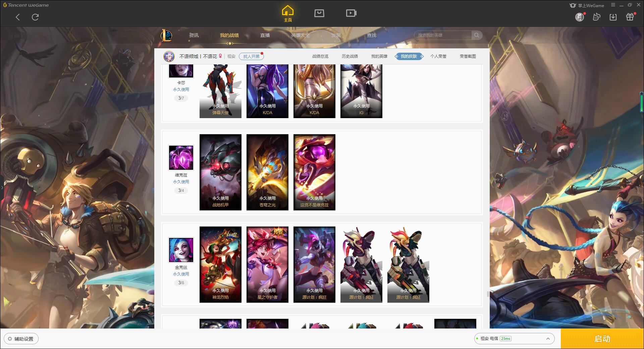Click the 维壳兹 champion portrait
This screenshot has width=644, height=349.
point(181,158)
